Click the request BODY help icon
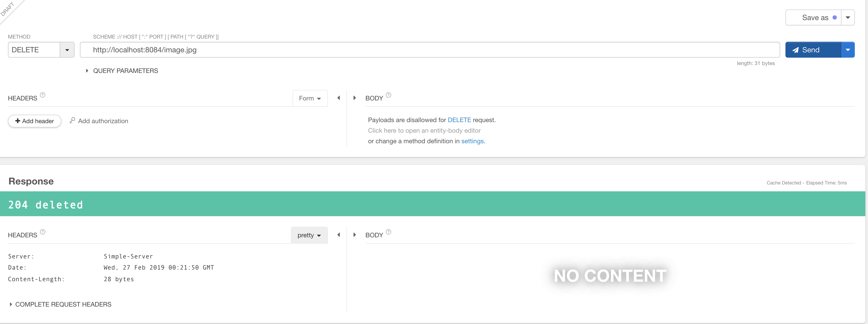This screenshot has width=868, height=324. 388,95
